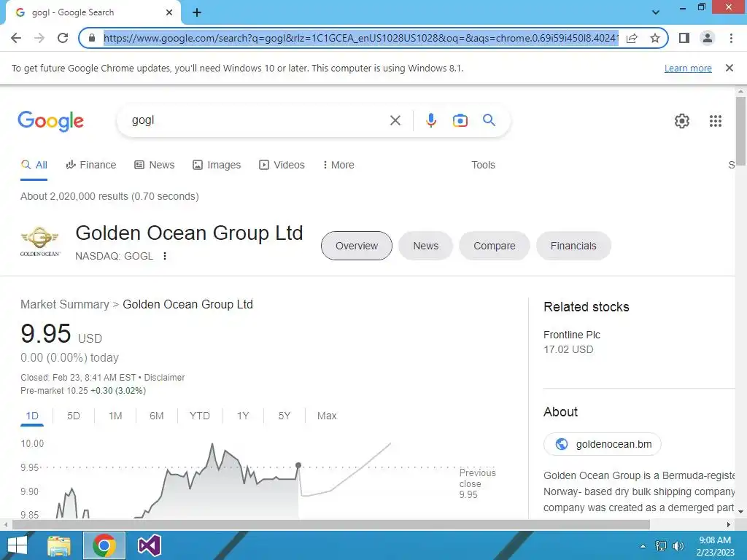
Task: Close the gogl Google Search tab
Action: 169,12
